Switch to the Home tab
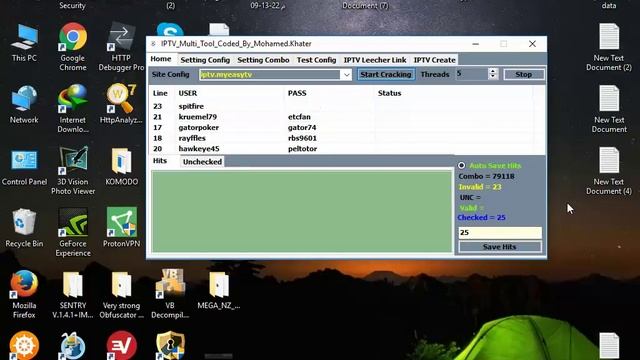 [161, 59]
